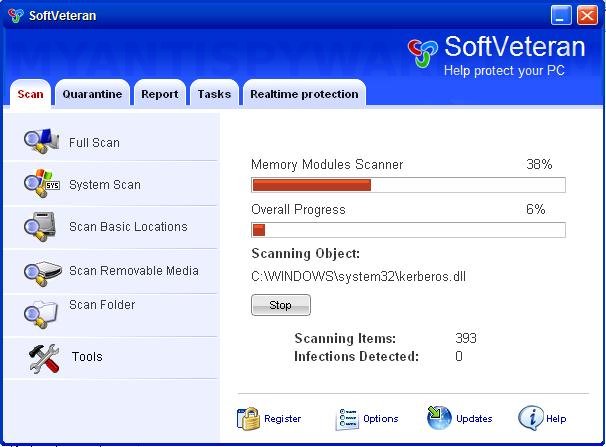The height and width of the screenshot is (447, 606).
Task: Click the Memory Modules Scanner progress bar
Action: pyautogui.click(x=409, y=185)
